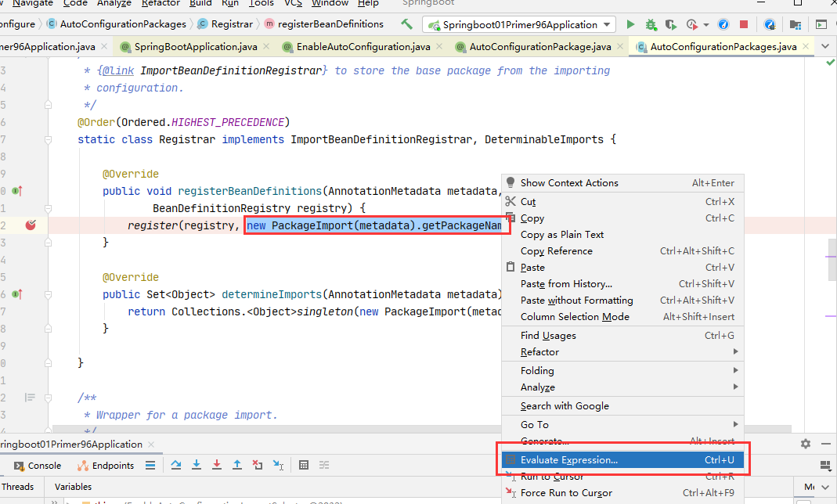
Task: Click the Step Into debugger icon
Action: click(x=197, y=465)
